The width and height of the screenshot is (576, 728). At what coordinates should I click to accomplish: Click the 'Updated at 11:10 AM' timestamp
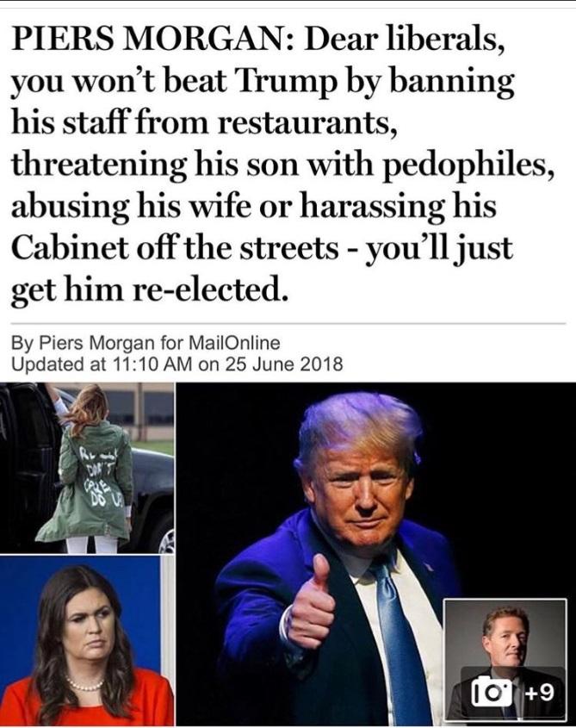(x=102, y=364)
